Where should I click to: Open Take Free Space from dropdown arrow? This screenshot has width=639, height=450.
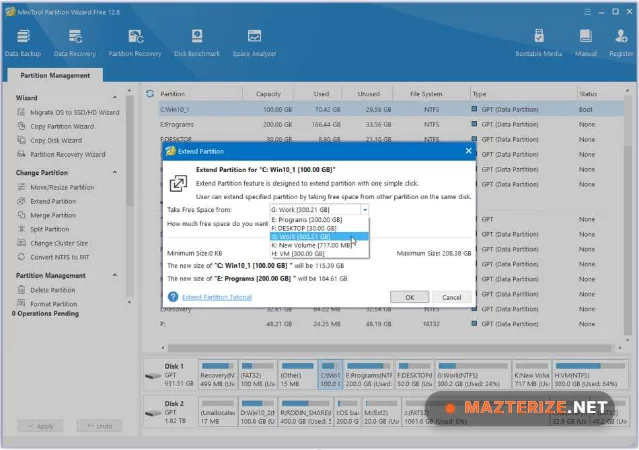pos(365,210)
